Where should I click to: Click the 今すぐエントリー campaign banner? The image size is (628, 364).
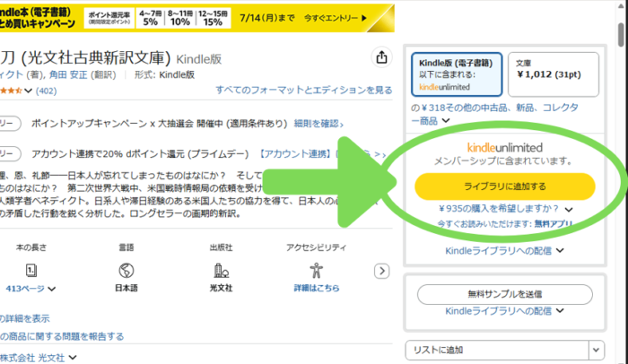pyautogui.click(x=197, y=18)
